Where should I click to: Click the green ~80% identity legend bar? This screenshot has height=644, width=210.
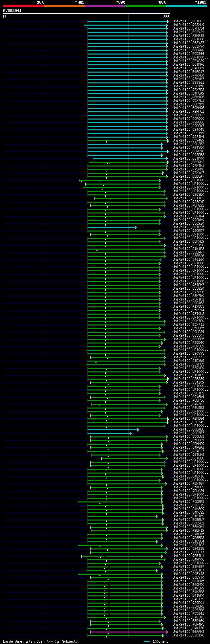pyautogui.click(x=146, y=6)
